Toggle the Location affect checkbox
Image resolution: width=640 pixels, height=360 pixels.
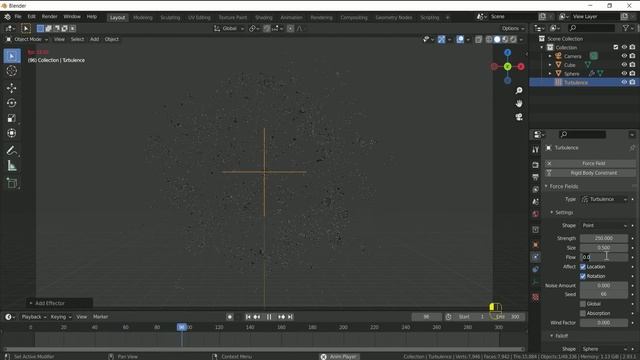tap(583, 267)
